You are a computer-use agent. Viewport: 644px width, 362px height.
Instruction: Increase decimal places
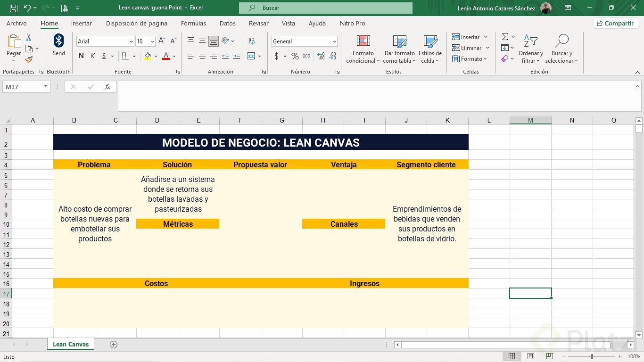point(321,56)
